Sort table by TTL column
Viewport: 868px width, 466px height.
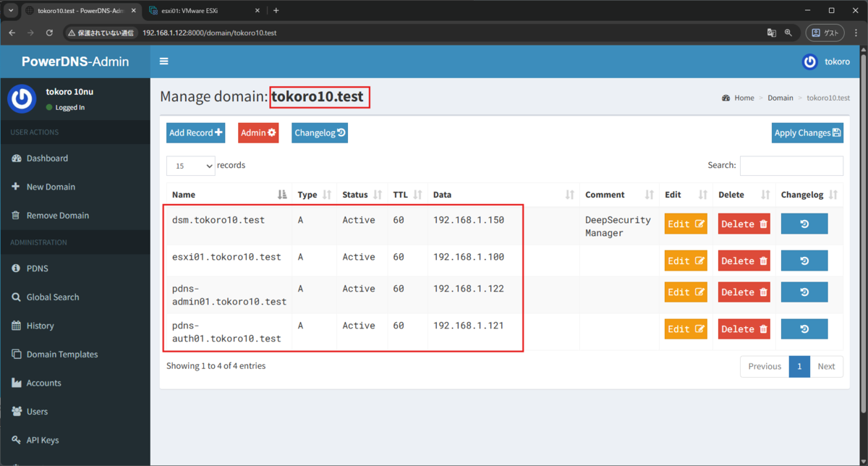(408, 195)
